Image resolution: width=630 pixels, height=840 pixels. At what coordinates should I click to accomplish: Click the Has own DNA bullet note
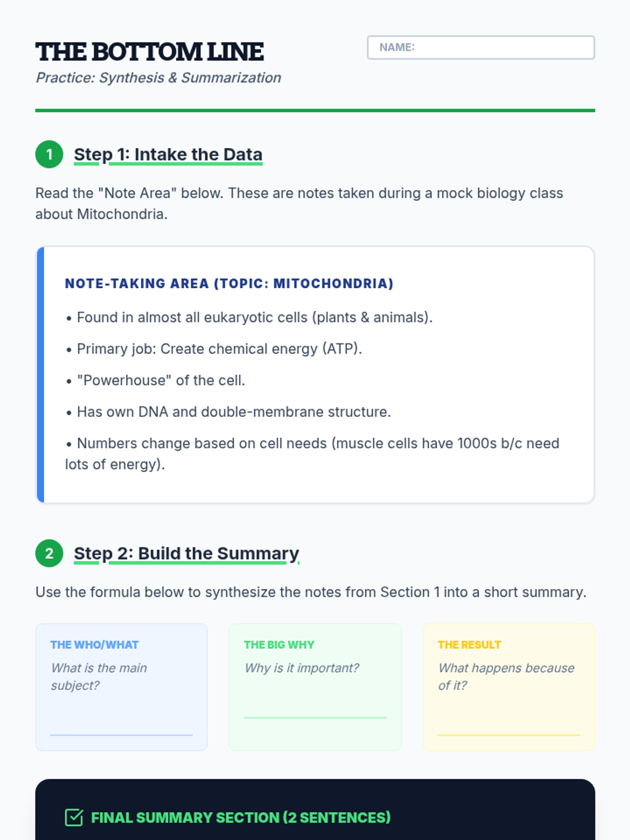click(x=234, y=412)
